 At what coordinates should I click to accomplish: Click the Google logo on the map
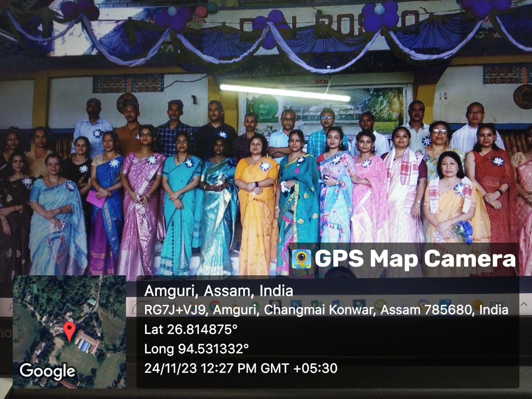47,371
